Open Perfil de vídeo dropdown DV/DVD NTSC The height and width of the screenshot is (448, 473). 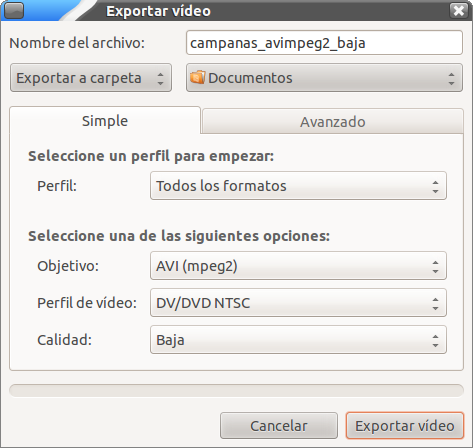click(298, 303)
